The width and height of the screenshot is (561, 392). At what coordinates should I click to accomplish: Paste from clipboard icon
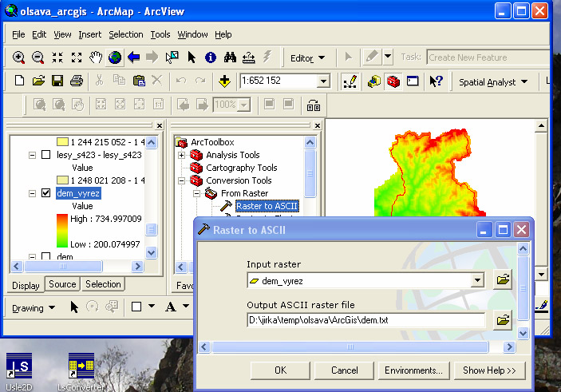click(139, 81)
